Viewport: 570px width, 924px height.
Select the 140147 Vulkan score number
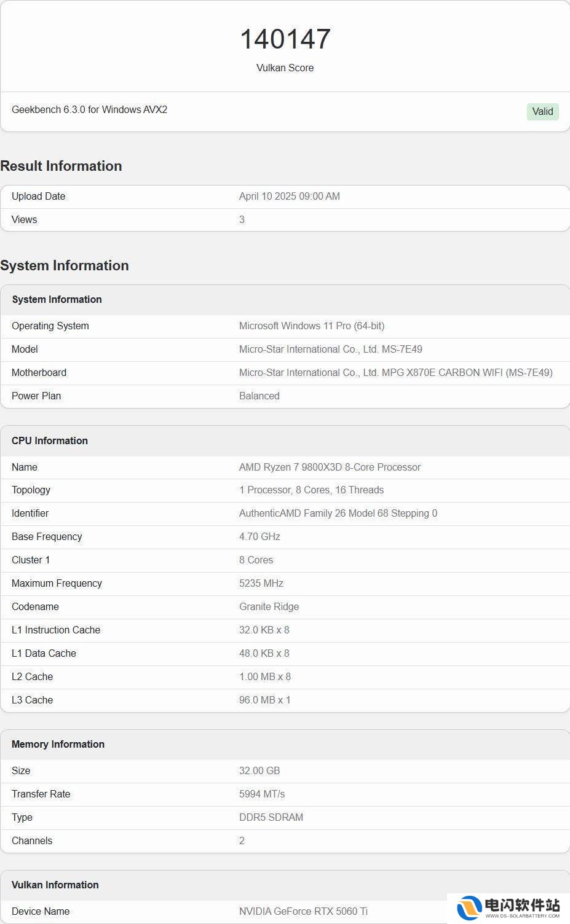point(285,39)
